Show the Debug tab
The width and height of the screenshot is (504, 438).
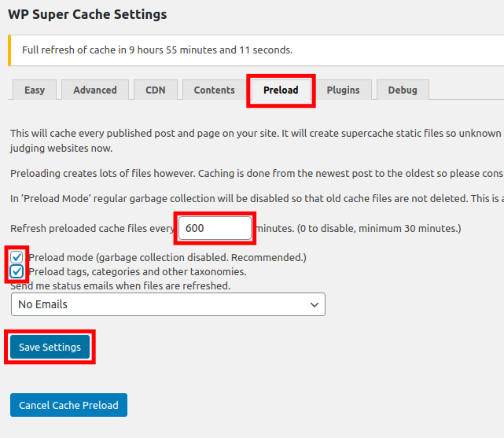pos(403,90)
